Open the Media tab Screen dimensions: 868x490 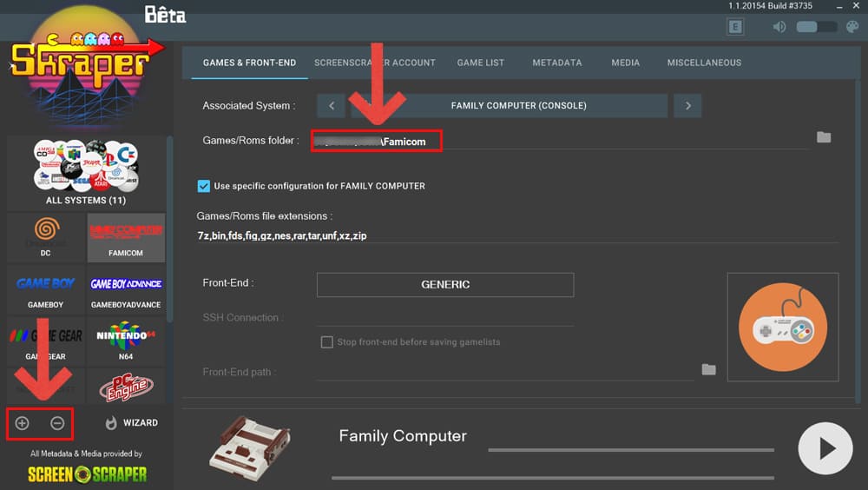[626, 63]
